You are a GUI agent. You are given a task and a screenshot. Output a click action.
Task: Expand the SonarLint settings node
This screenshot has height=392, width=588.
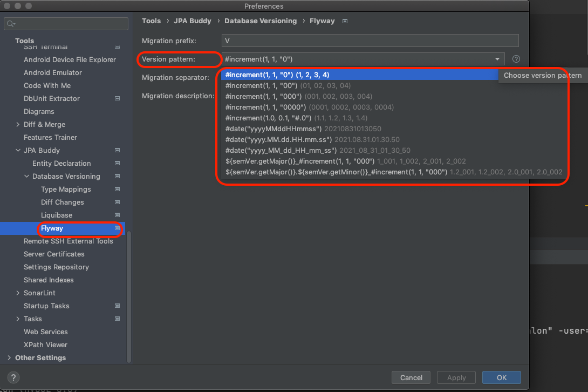18,293
